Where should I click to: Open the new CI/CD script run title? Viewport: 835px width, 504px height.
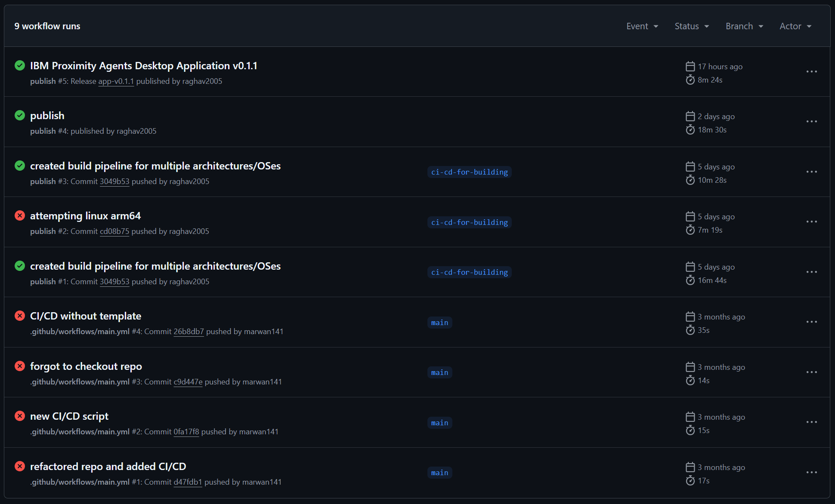point(69,416)
